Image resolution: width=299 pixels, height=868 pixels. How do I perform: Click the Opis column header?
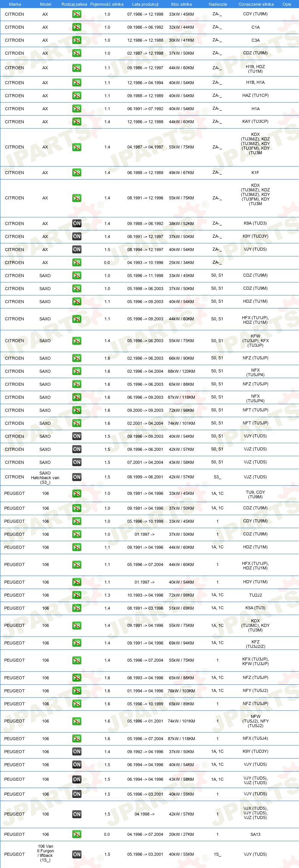(x=287, y=4)
